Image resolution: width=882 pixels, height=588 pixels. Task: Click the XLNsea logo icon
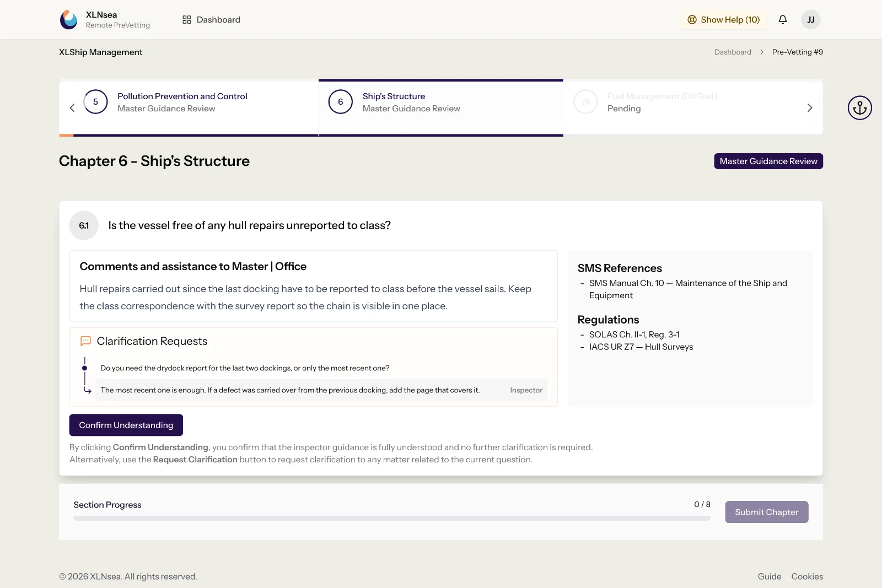pos(69,20)
